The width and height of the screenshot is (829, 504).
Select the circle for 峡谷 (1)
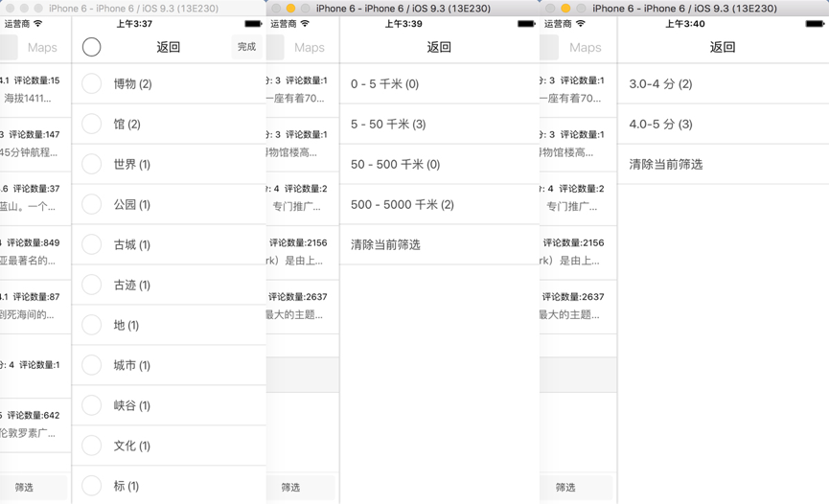point(92,405)
